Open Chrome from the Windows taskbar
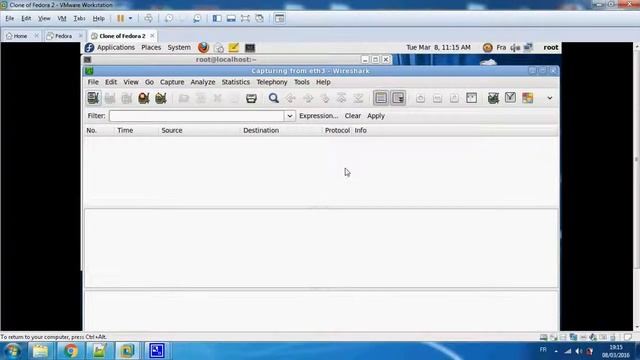Image resolution: width=640 pixels, height=360 pixels. click(71, 351)
